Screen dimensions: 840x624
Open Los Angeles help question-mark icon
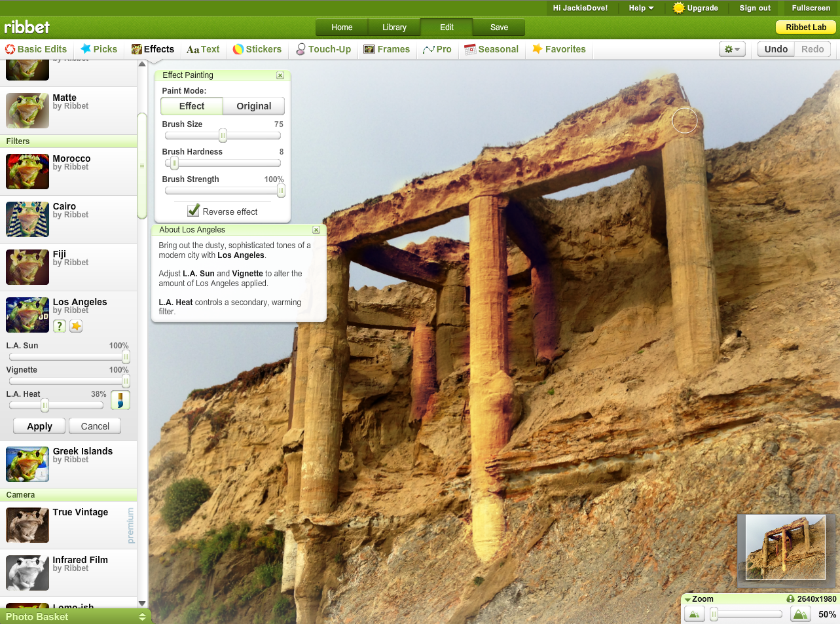[x=60, y=326]
